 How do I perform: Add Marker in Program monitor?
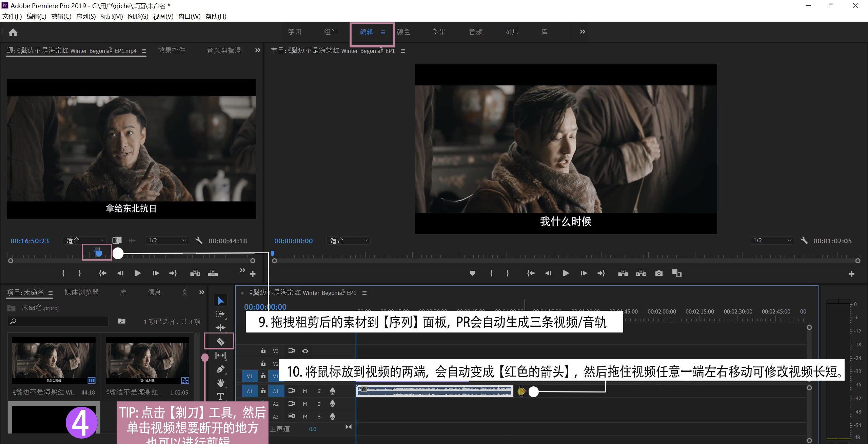[472, 273]
